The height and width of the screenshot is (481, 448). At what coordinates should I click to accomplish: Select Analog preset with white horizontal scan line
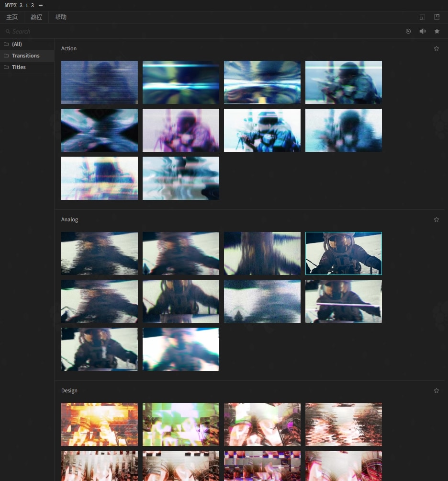point(344,301)
